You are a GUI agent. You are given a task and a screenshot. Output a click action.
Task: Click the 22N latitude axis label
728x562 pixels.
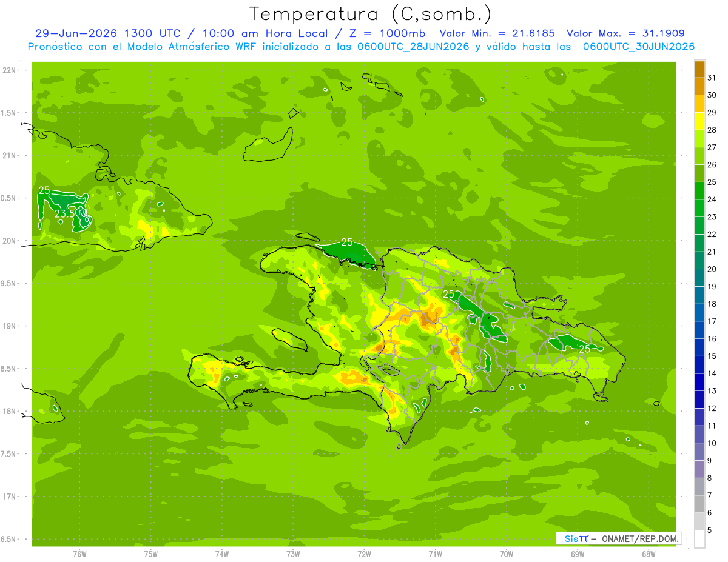click(x=10, y=70)
